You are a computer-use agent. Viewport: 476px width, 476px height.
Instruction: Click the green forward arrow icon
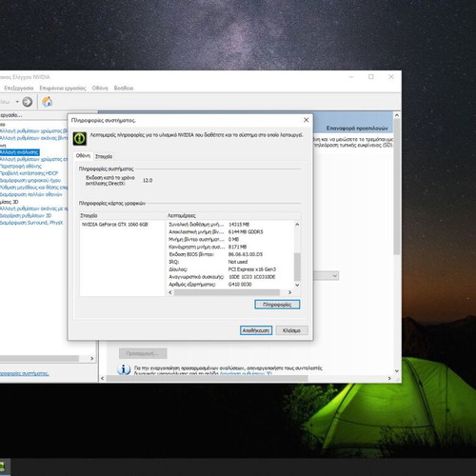pos(28,102)
